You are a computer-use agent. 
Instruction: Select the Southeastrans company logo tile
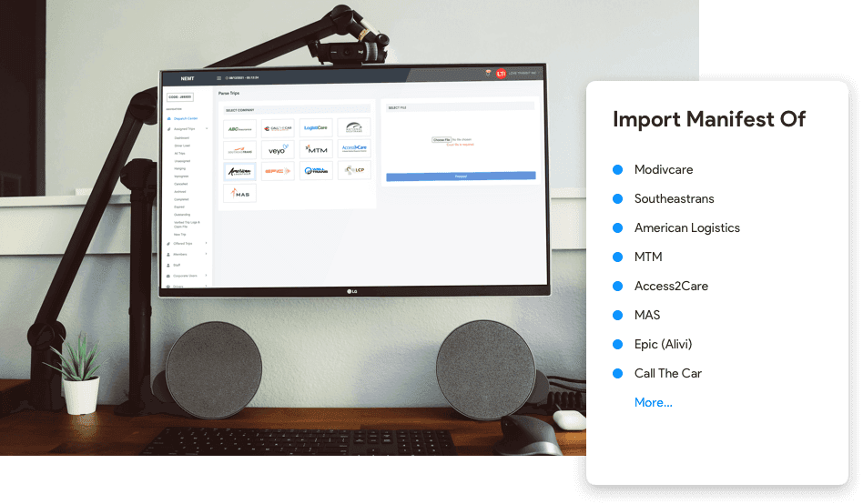pos(239,150)
